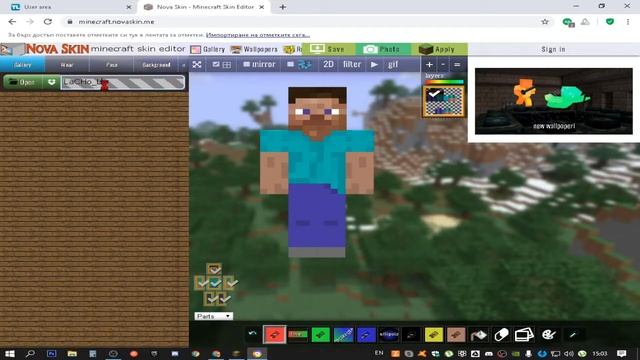Open the Face tab
Viewport: 640px width, 360px height.
pyautogui.click(x=111, y=65)
